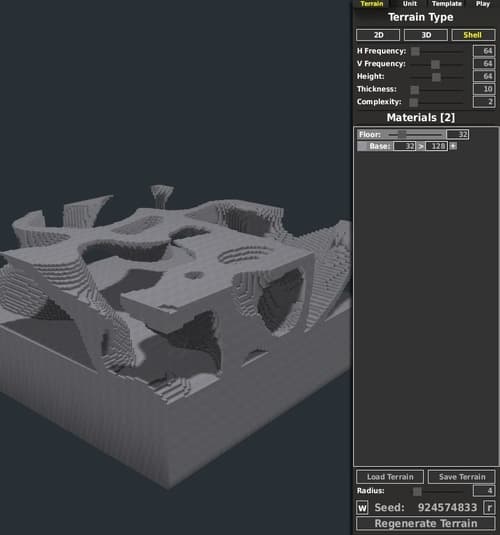
Task: Click the Base label in materials list
Action: pyautogui.click(x=380, y=146)
